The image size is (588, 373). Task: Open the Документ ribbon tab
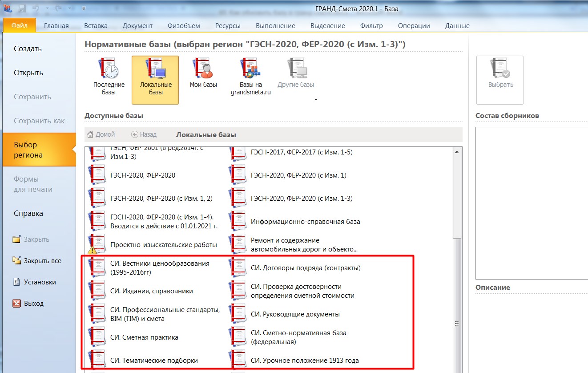[x=137, y=26]
